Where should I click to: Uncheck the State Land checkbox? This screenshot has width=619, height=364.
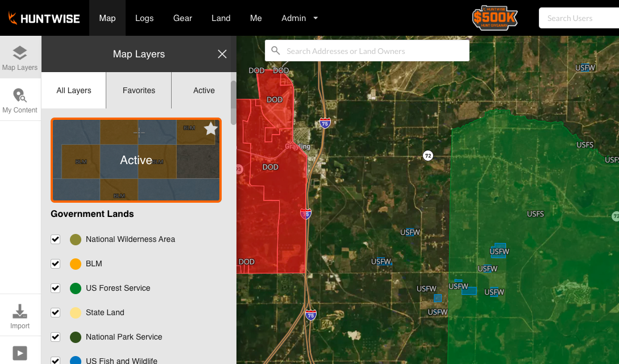[x=55, y=313]
